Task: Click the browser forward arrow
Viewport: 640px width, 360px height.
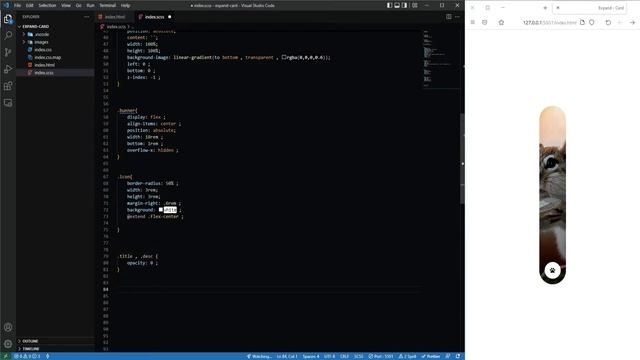Action: 632,22
